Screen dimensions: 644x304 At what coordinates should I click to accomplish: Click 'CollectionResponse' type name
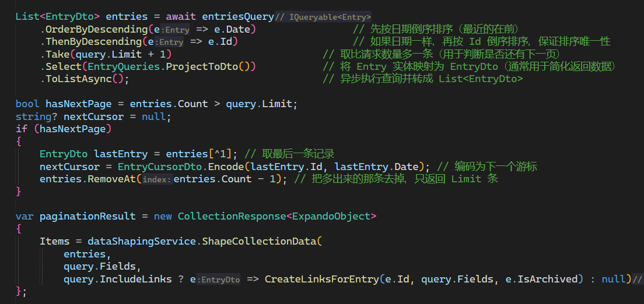tap(232, 216)
